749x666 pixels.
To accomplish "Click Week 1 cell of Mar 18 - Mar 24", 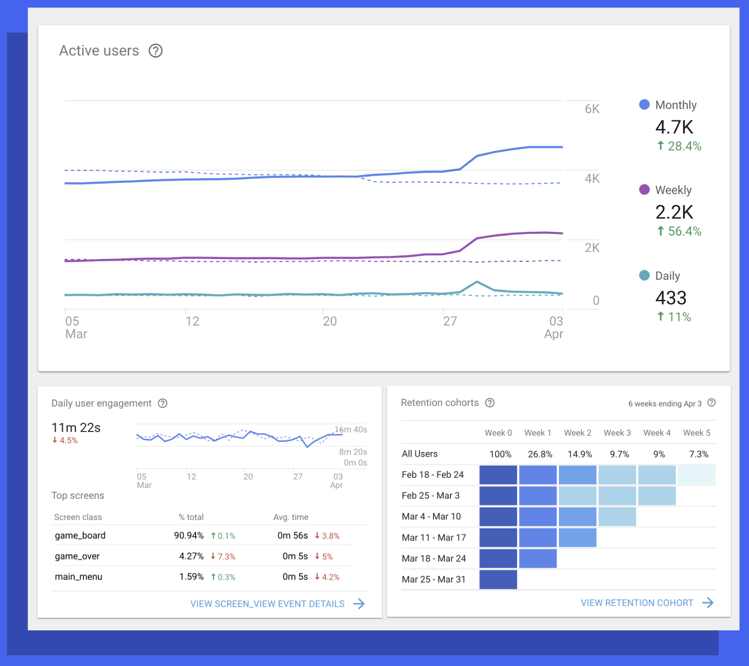I will tap(538, 559).
